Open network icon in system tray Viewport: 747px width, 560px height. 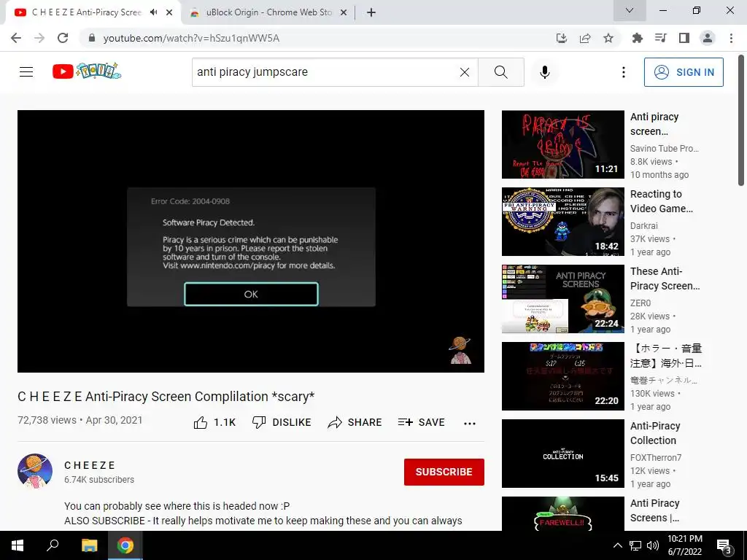coord(635,545)
